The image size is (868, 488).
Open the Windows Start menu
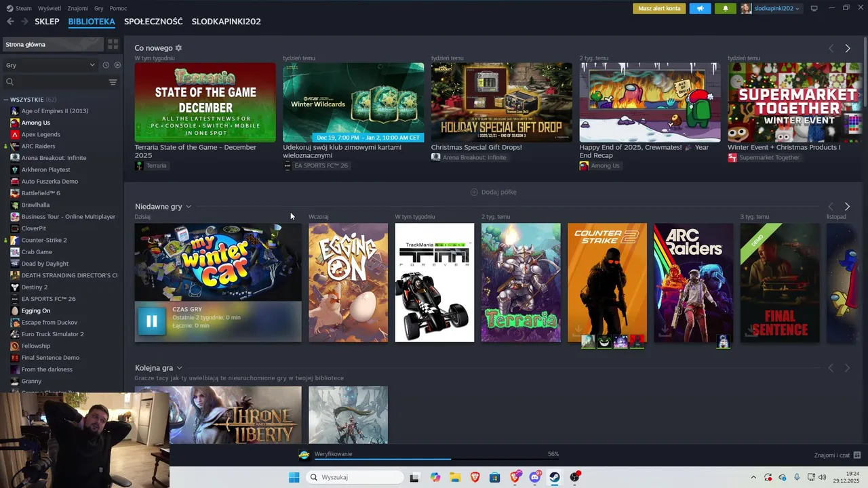coord(294,477)
